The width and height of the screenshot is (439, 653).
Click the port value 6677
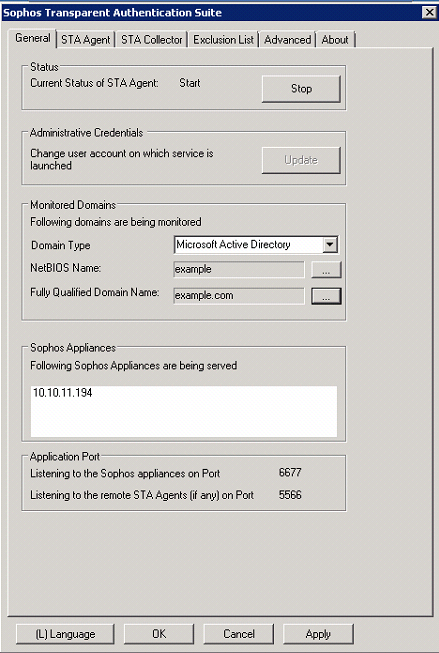pyautogui.click(x=290, y=473)
